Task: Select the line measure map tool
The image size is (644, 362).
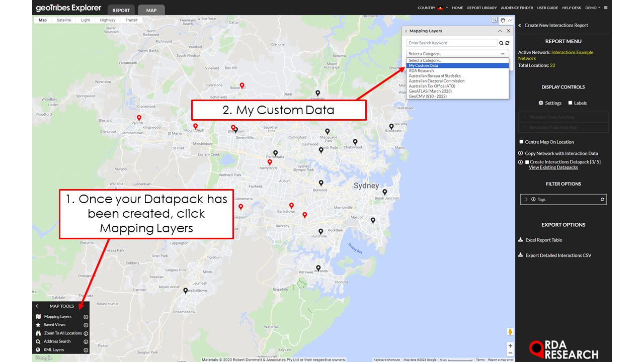Action: (510, 20)
